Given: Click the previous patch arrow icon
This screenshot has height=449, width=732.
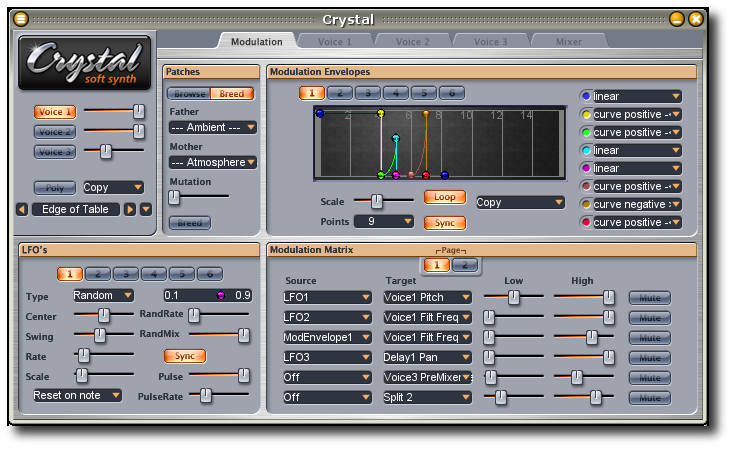Looking at the screenshot, I should pyautogui.click(x=22, y=209).
